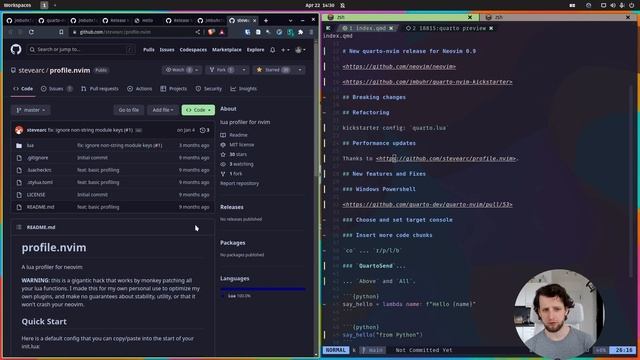Open the lua folder
The width and height of the screenshot is (640, 360).
[x=30, y=145]
